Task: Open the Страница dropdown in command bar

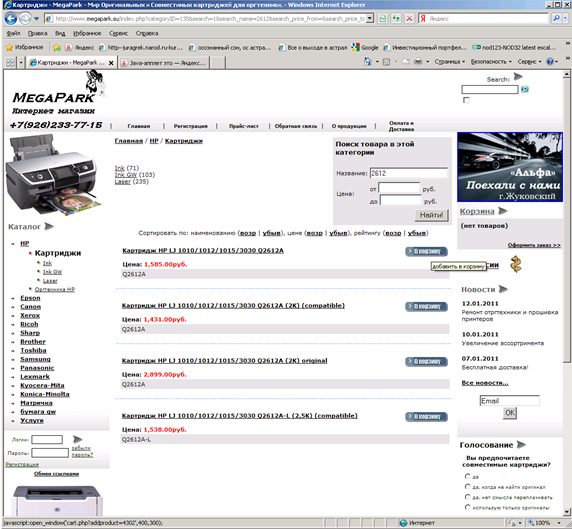Action: point(449,62)
